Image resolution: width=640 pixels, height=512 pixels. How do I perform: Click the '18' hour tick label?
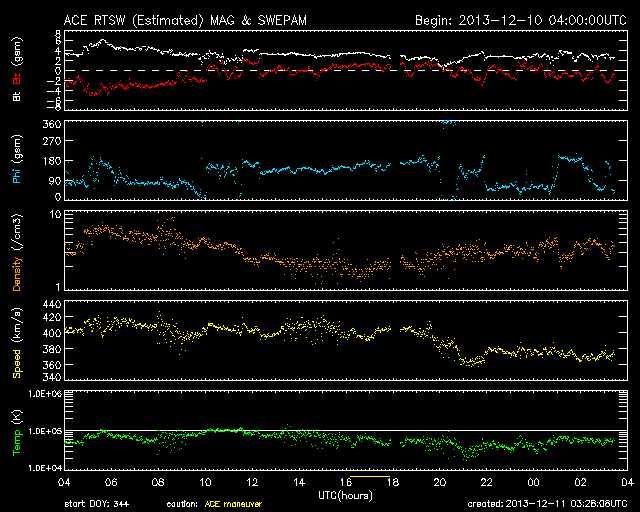pyautogui.click(x=393, y=483)
